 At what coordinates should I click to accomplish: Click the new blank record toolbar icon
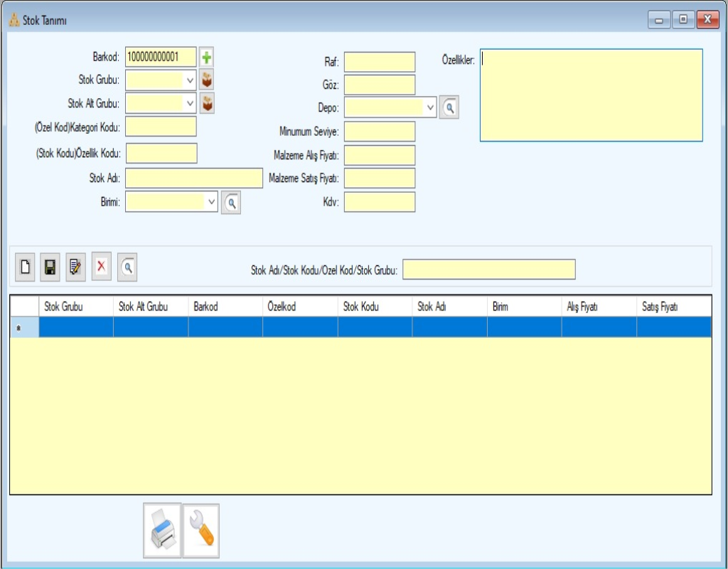click(25, 267)
